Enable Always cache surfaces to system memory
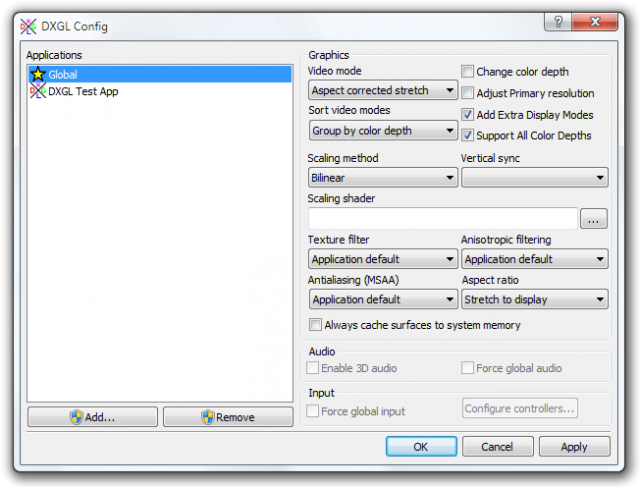Screen dimensions: 640x487 (316, 325)
